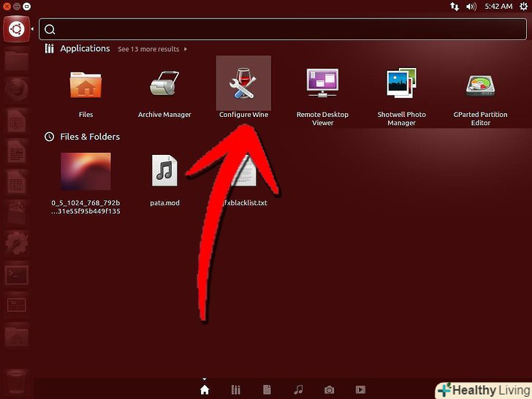Viewport: 532px width, 399px height.
Task: Click the magnifier icon in search bar
Action: [50, 29]
